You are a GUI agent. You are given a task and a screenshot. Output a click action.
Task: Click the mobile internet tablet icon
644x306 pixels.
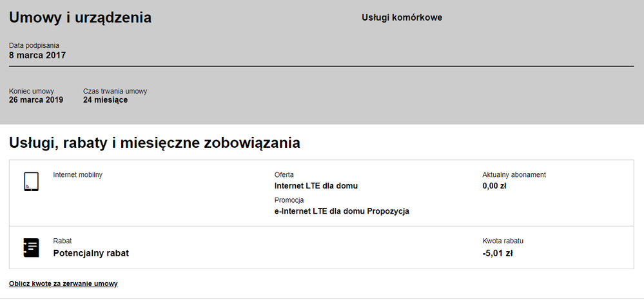[x=31, y=182]
